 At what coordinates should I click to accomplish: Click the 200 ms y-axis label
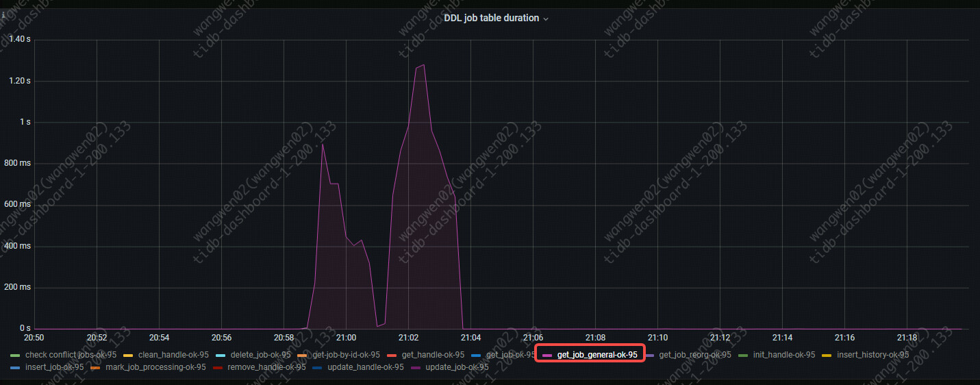click(x=17, y=287)
